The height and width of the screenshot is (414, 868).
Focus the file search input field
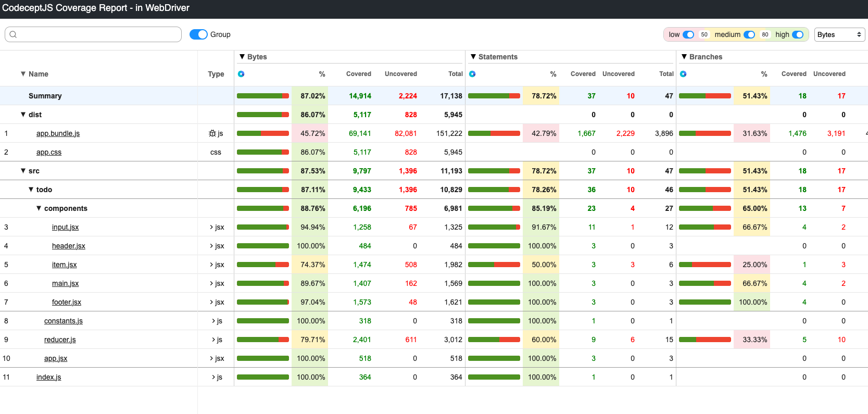pyautogui.click(x=93, y=34)
